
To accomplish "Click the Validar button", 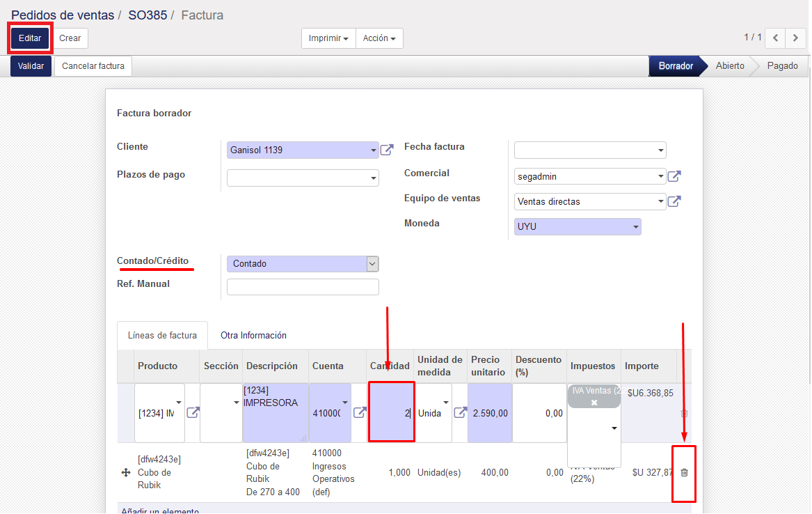I will click(31, 65).
